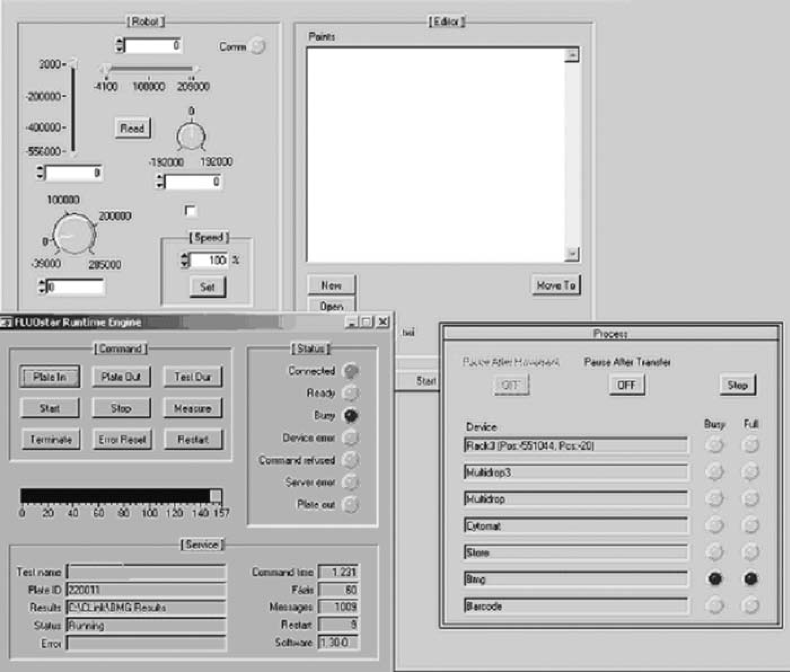790x672 pixels.
Task: Click the Measure command button
Action: [193, 409]
